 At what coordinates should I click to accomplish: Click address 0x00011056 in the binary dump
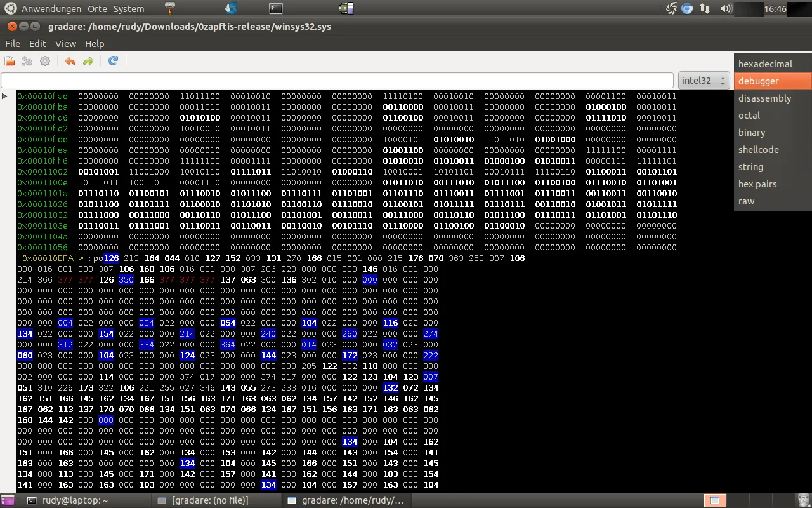click(x=43, y=248)
